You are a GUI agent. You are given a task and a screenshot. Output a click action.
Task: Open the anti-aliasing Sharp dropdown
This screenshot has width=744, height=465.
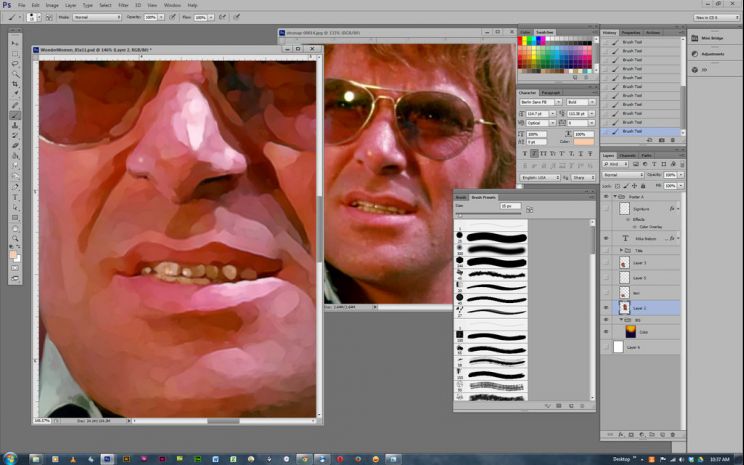[583, 177]
